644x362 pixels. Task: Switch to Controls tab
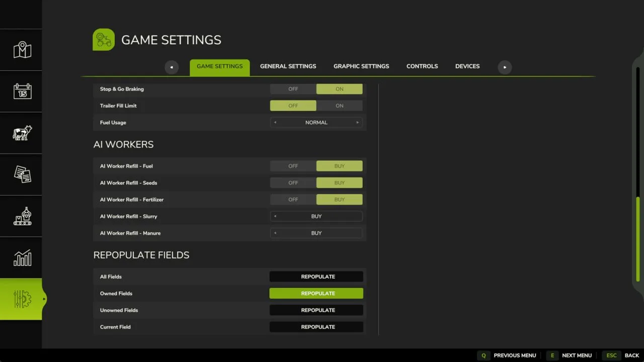(422, 66)
